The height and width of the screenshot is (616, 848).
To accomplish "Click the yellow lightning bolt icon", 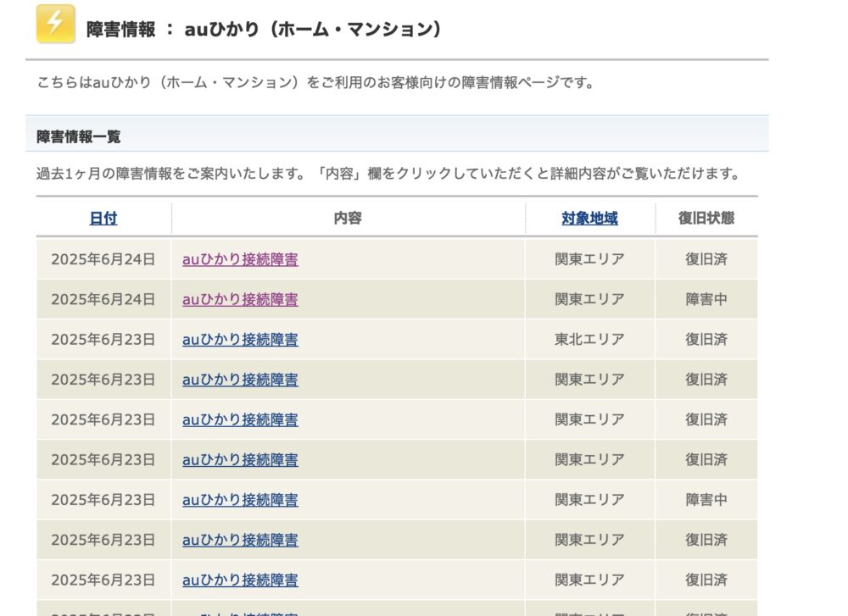I will tap(55, 24).
